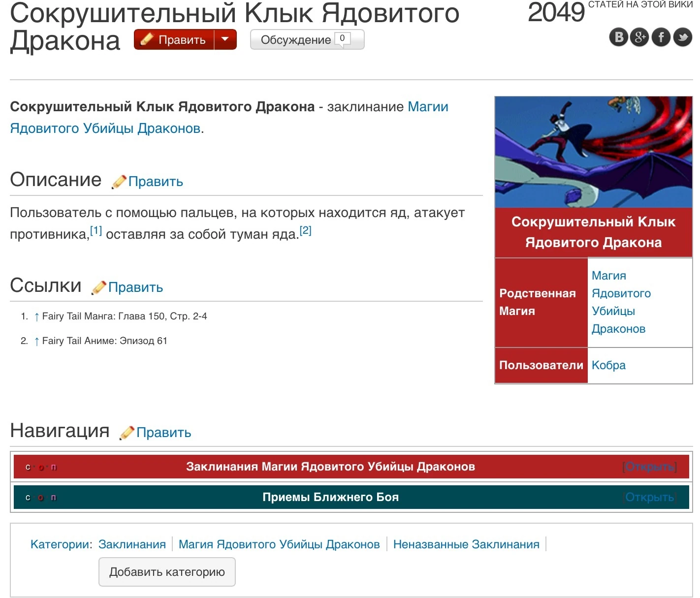Open the infobox link Магия Ядовитого Убийцы Драконов
This screenshot has width=700, height=598.
click(621, 302)
